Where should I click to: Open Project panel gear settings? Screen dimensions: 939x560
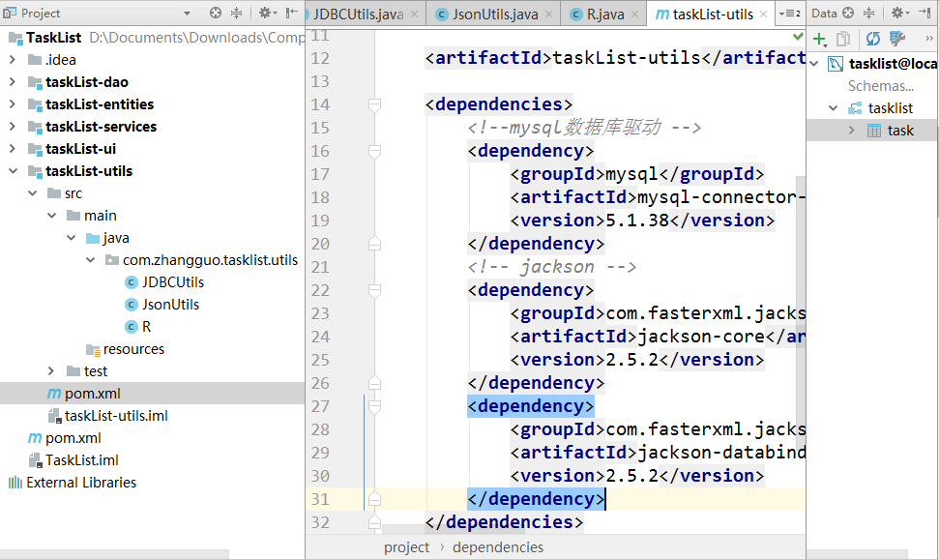[267, 13]
